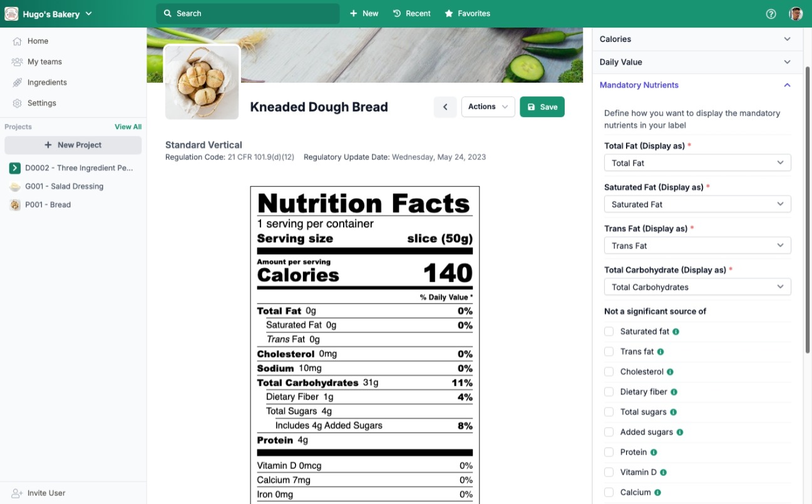Click the user profile avatar

point(795,13)
